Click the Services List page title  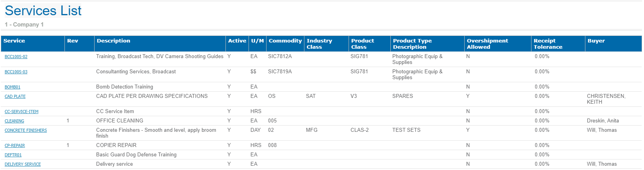[x=43, y=11]
